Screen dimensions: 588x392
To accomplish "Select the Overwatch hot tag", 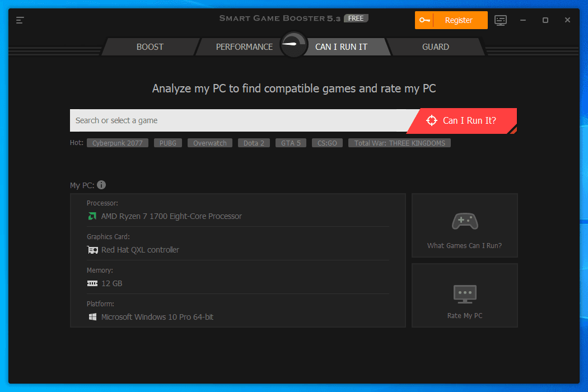I will point(210,143).
